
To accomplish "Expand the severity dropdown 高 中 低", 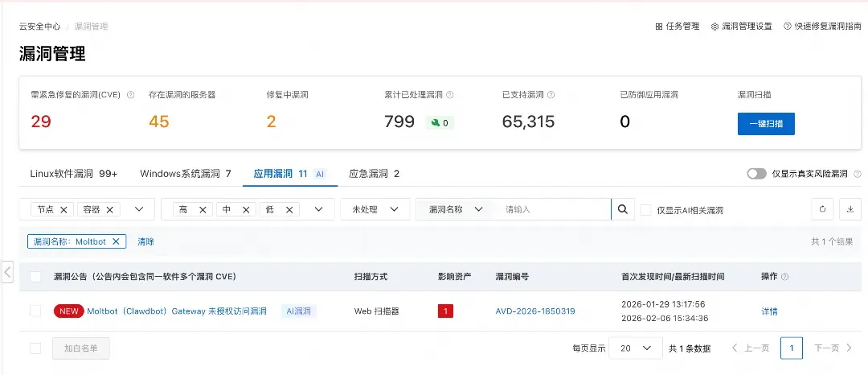I will pos(318,209).
